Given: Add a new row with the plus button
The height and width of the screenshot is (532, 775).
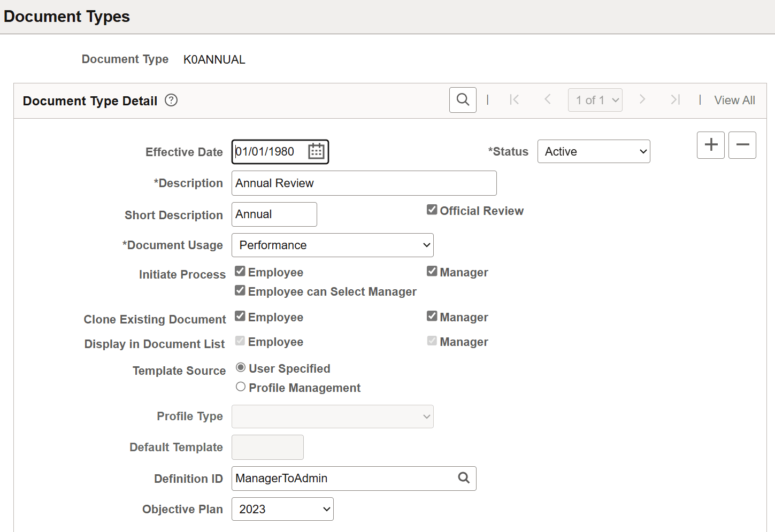Looking at the screenshot, I should (710, 145).
